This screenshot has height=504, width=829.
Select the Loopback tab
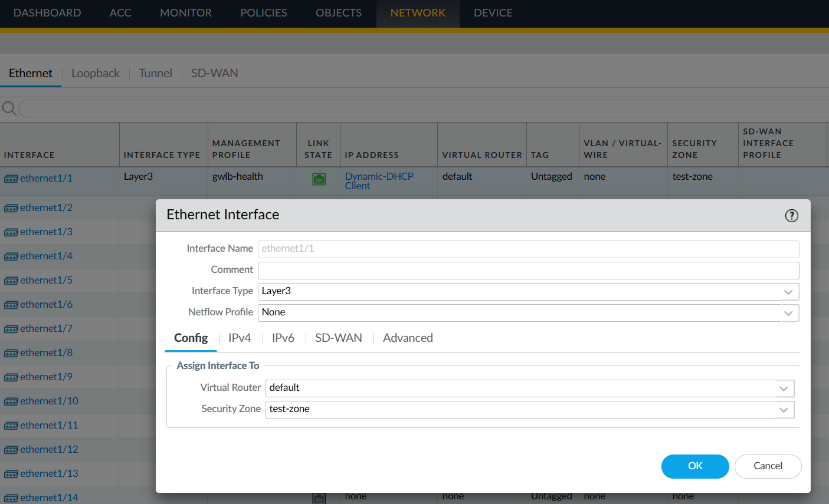(x=96, y=73)
